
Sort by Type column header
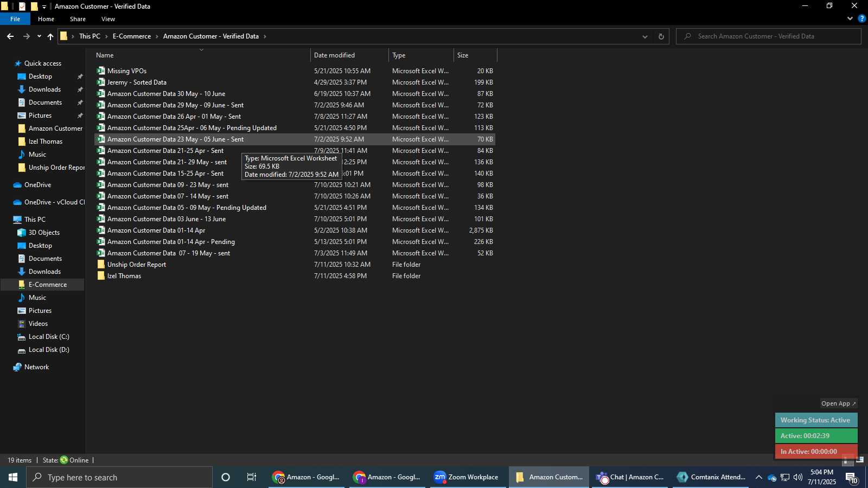click(421, 55)
